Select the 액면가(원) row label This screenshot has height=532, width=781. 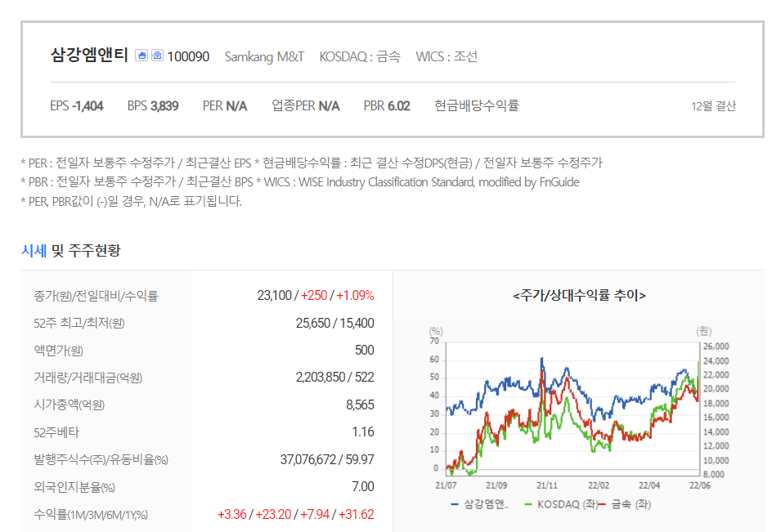(x=58, y=351)
